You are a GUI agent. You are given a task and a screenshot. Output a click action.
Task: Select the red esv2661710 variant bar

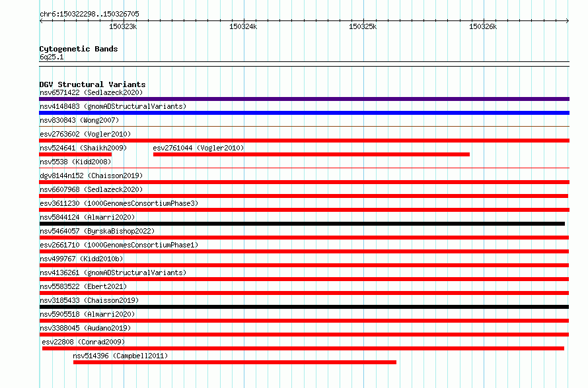tap(304, 251)
